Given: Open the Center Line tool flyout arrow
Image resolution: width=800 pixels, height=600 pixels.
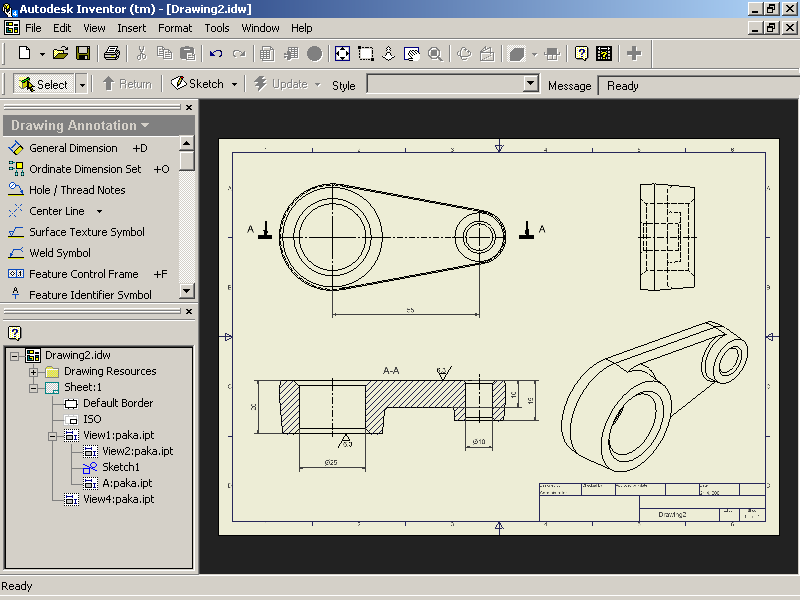Looking at the screenshot, I should coord(99,211).
